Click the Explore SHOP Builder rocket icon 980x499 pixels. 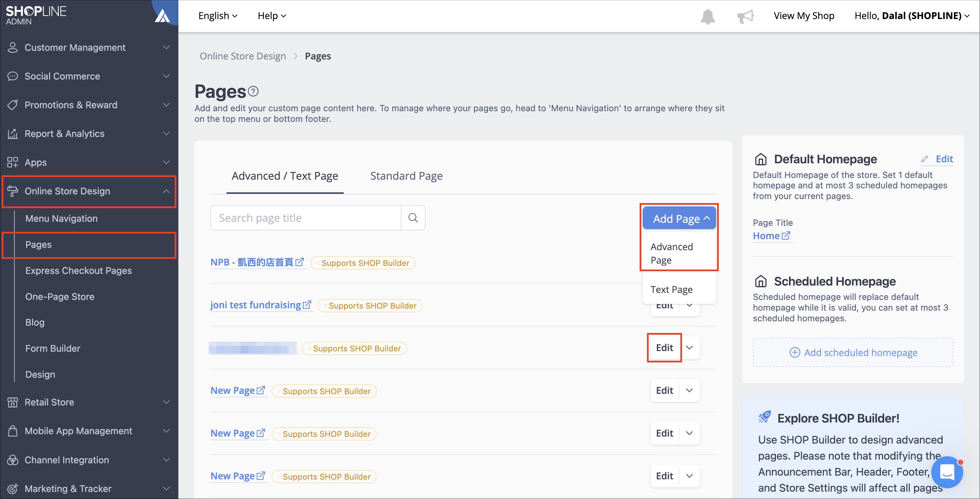coord(765,417)
